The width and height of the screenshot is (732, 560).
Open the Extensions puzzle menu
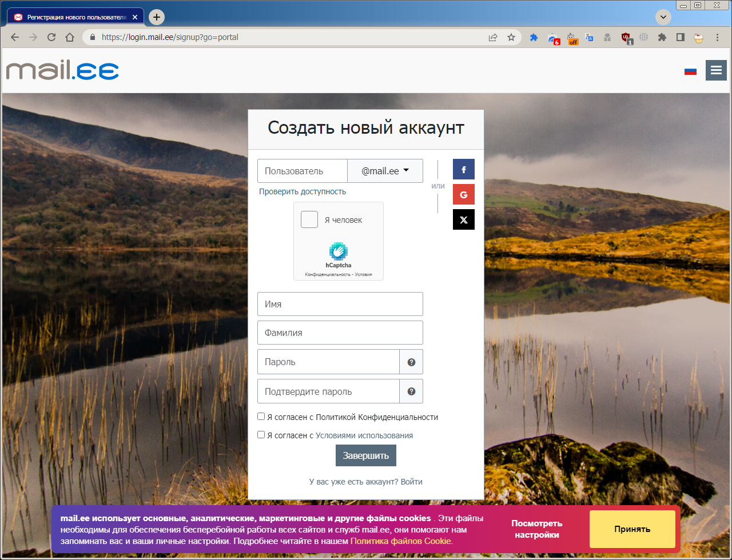pos(662,37)
